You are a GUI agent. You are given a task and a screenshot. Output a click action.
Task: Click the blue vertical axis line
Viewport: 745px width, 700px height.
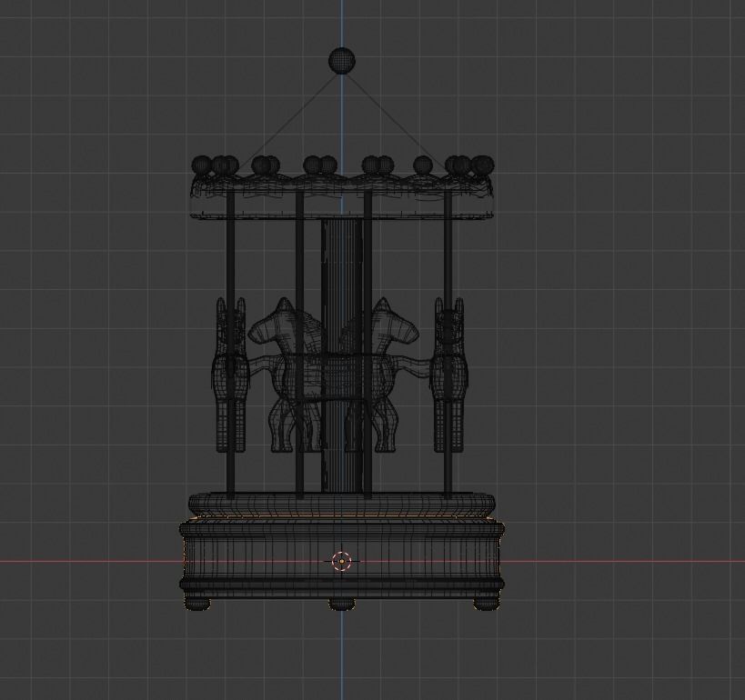(342, 655)
